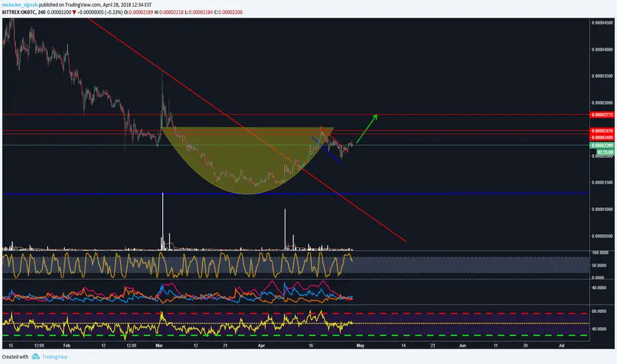Click the L:0.00002184 low value
This screenshot has height=364, width=617.
pyautogui.click(x=199, y=12)
